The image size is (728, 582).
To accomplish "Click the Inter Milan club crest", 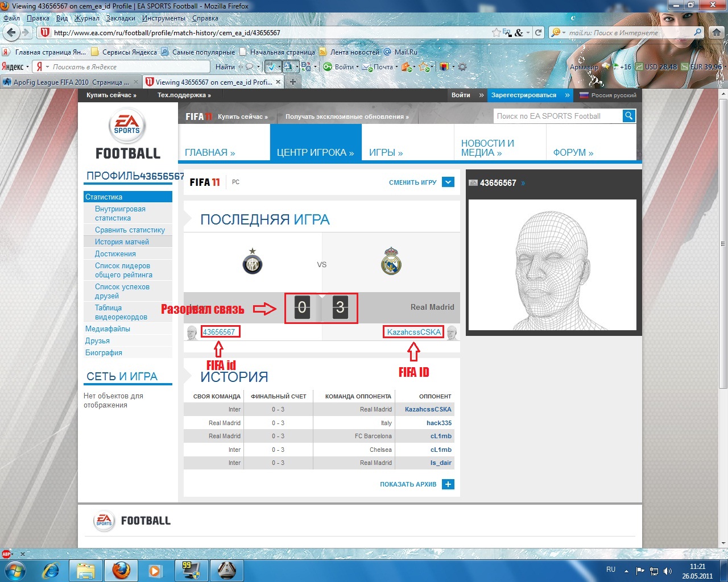I will [x=253, y=261].
